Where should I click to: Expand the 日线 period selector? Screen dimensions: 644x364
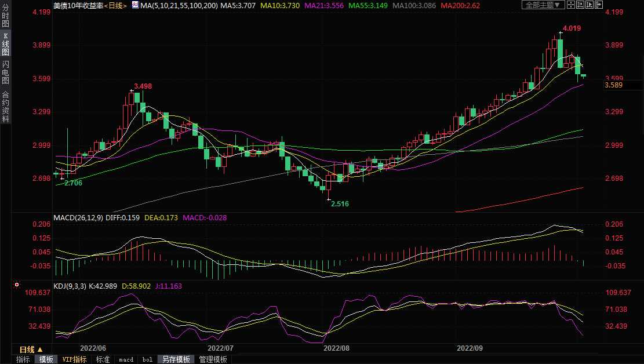[31, 350]
